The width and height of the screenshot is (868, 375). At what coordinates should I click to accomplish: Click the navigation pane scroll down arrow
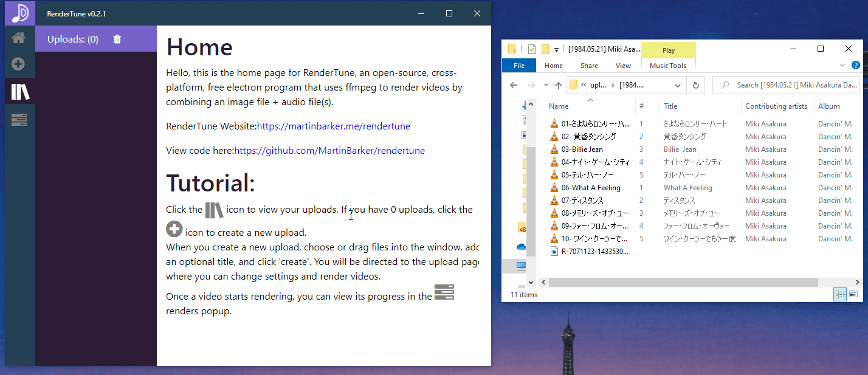point(531,283)
